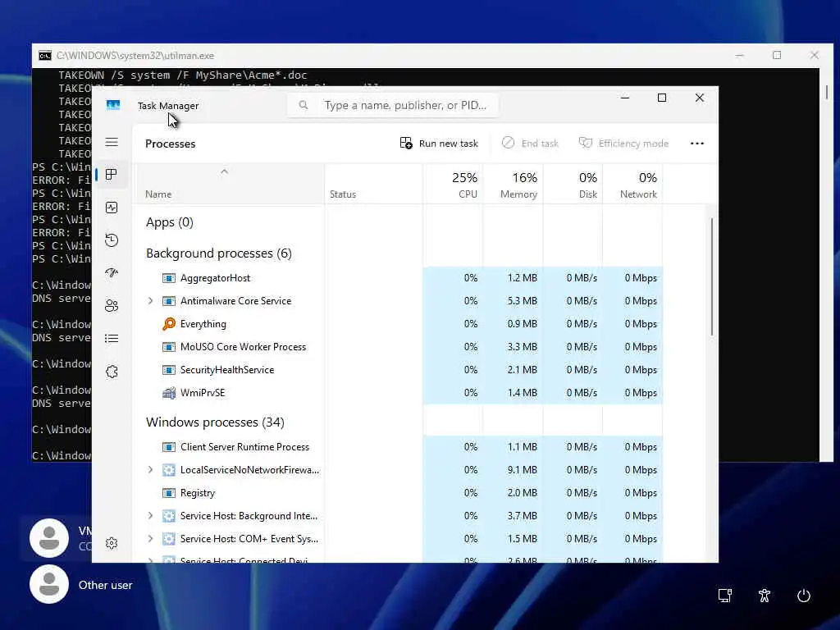The image size is (840, 630).
Task: Select the AggregatorHost process row
Action: click(x=398, y=278)
